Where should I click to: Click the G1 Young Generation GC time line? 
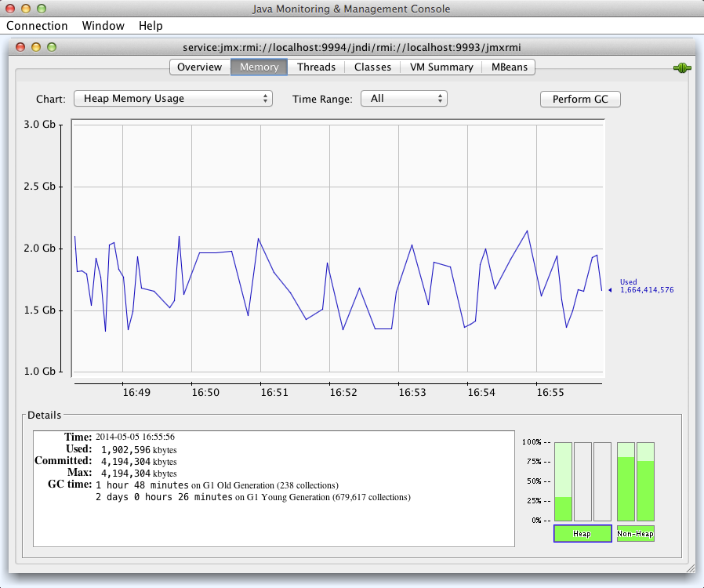coord(253,497)
